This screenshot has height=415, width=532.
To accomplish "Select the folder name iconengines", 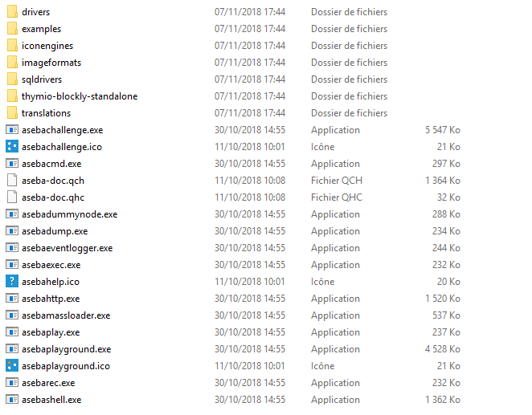I will [47, 46].
